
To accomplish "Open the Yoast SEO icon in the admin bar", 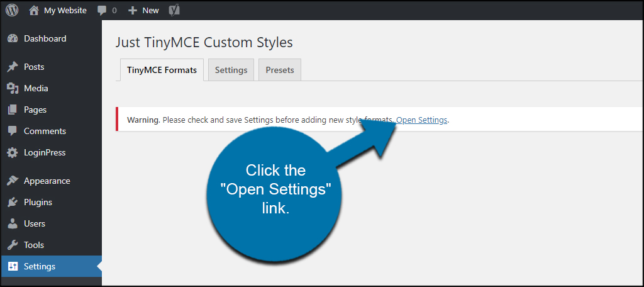I will 174,10.
